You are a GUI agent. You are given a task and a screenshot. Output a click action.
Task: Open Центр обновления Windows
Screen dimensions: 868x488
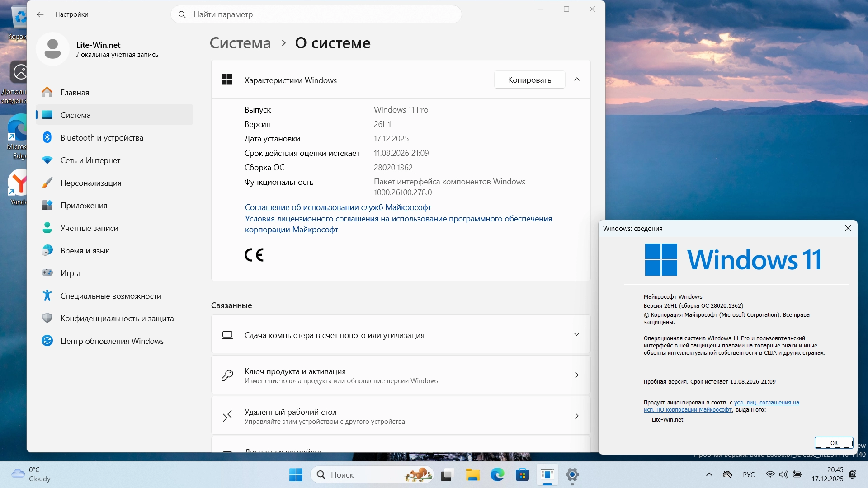pyautogui.click(x=112, y=341)
